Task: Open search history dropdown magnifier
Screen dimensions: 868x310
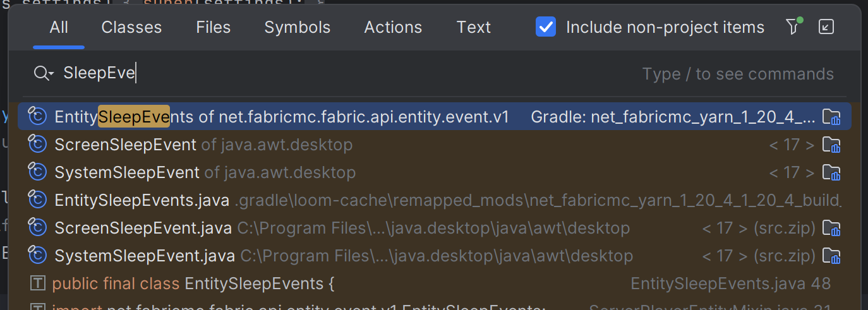Action: pyautogui.click(x=44, y=74)
